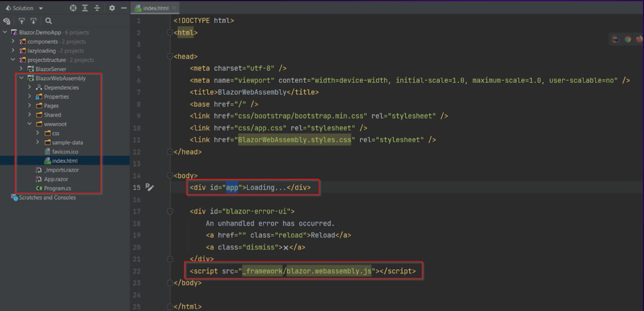Click blazor.webassembly.js in the script src
Screen dimensions: 644x311
click(329, 271)
